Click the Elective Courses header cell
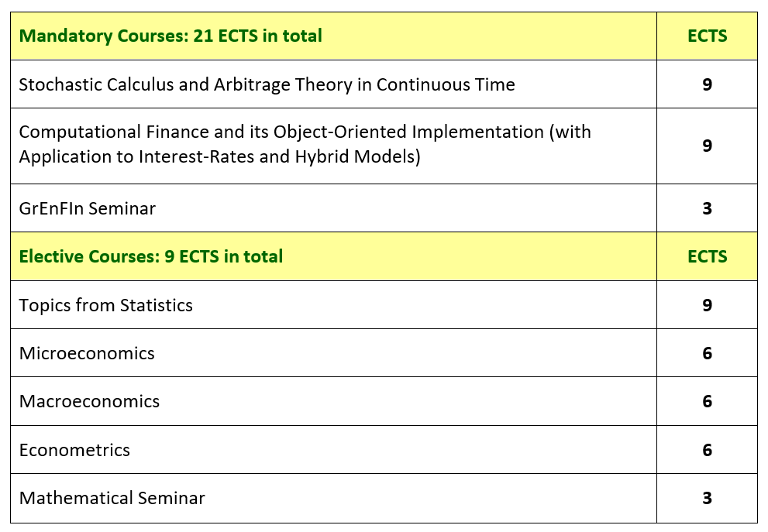 (333, 256)
